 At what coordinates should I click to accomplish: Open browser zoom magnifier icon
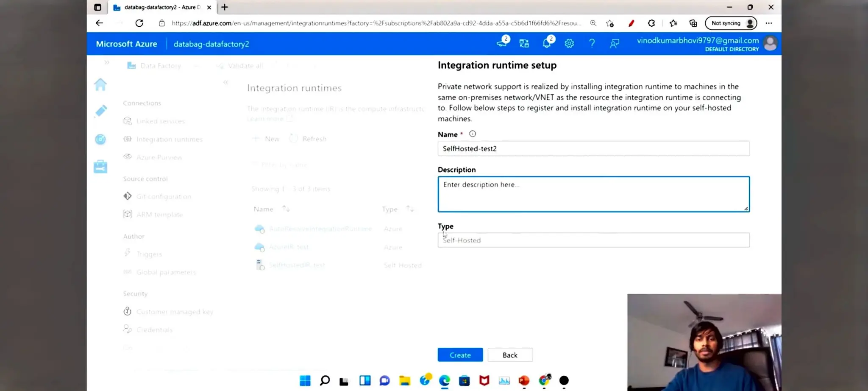593,23
